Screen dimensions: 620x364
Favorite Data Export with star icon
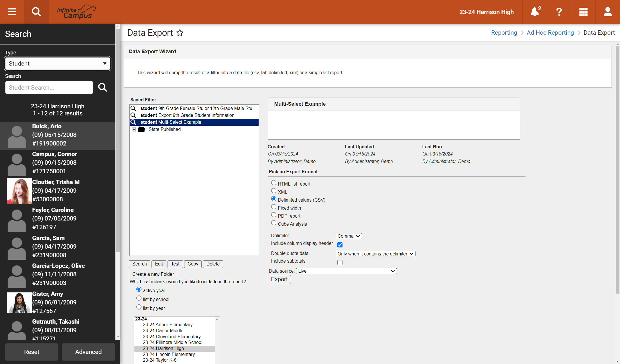point(180,33)
